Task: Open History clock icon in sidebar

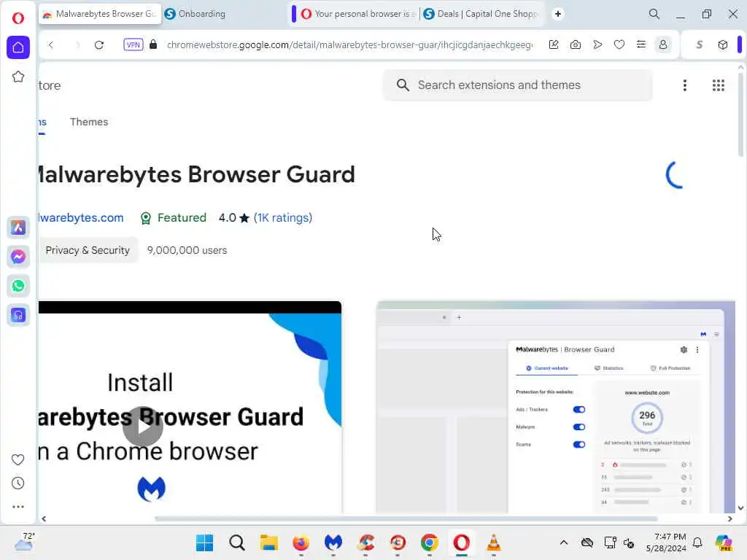Action: tap(18, 483)
